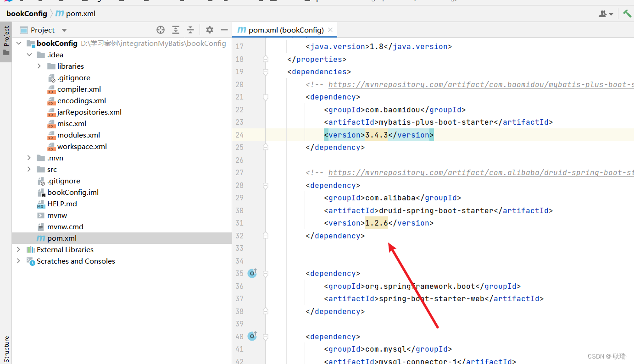Hide the Project panel with minus icon
The width and height of the screenshot is (634, 364).
(x=224, y=30)
